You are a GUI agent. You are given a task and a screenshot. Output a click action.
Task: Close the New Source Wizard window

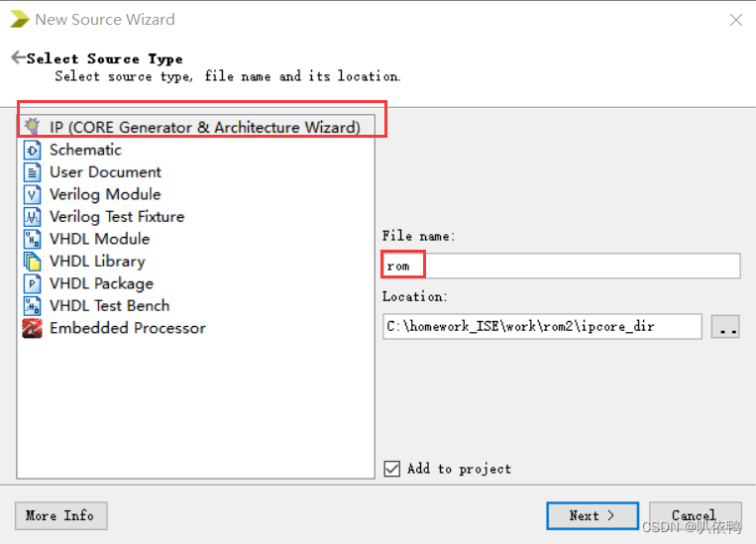pos(736,20)
